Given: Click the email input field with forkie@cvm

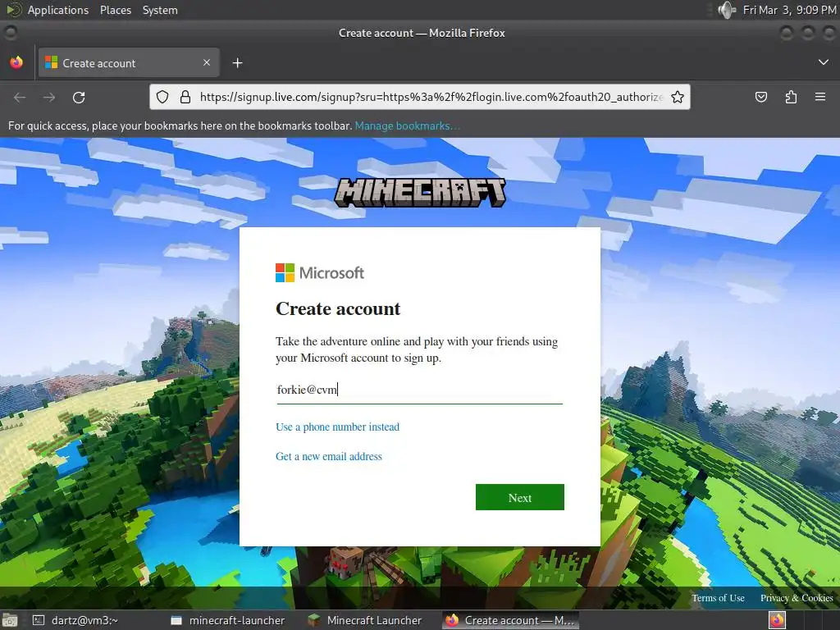Looking at the screenshot, I should coord(419,390).
